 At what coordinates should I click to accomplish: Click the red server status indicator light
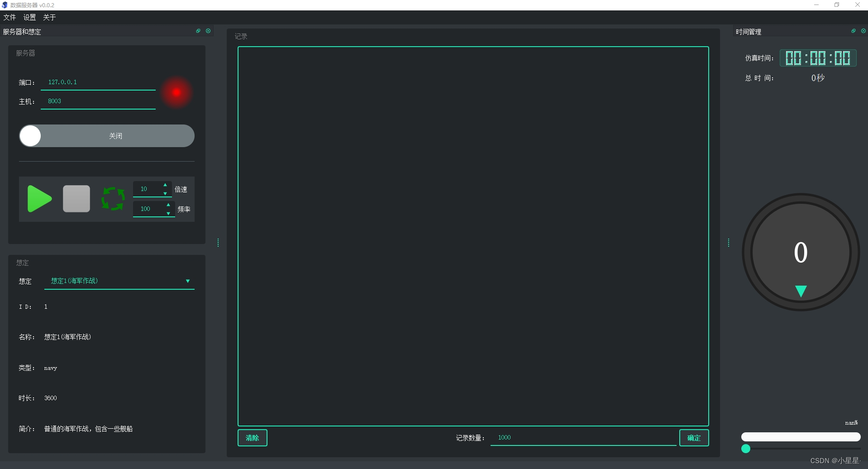176,92
